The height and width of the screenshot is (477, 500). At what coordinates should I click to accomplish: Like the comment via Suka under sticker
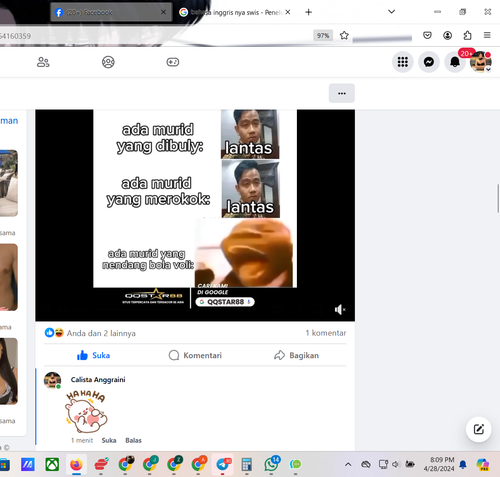pos(109,440)
